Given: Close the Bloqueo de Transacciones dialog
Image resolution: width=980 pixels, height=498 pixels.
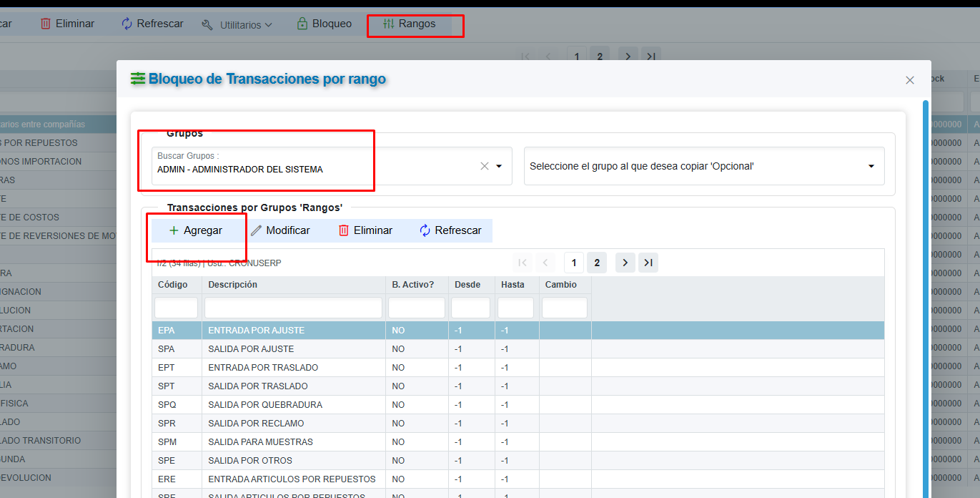Looking at the screenshot, I should (x=910, y=80).
